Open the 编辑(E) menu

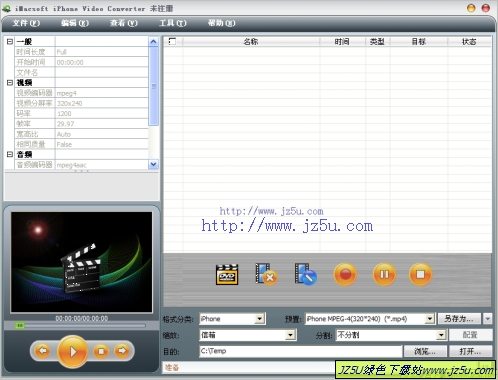pyautogui.click(x=75, y=23)
